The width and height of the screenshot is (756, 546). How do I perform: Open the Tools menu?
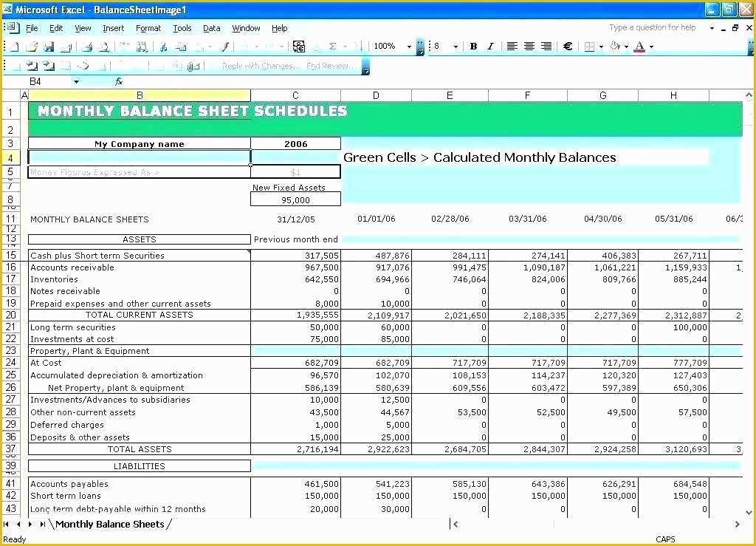182,28
